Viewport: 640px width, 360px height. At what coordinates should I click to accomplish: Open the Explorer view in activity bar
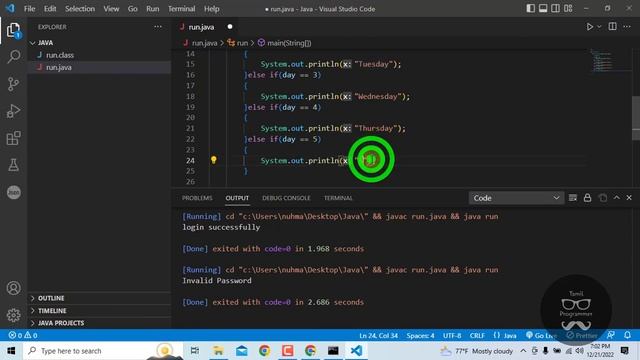pyautogui.click(x=13, y=30)
